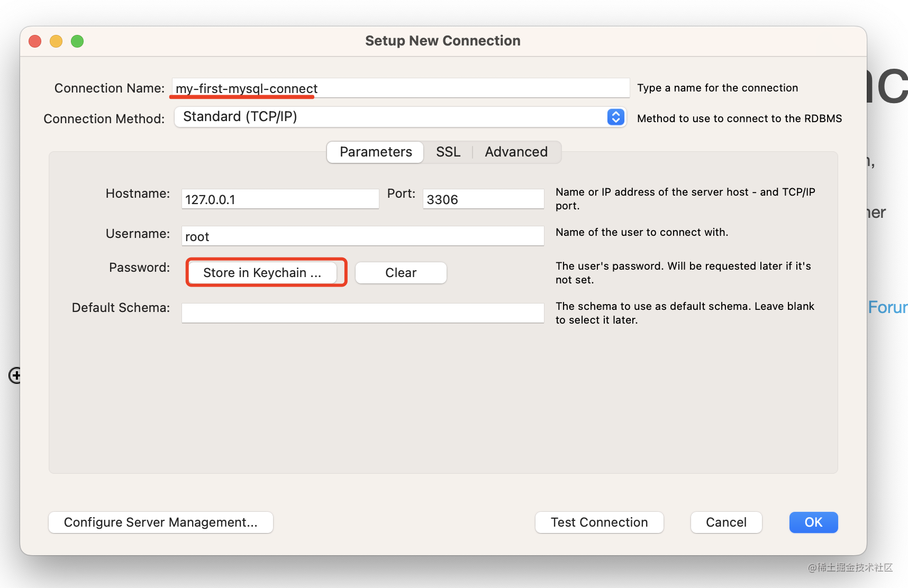Switch to the Parameters tab

(x=375, y=152)
